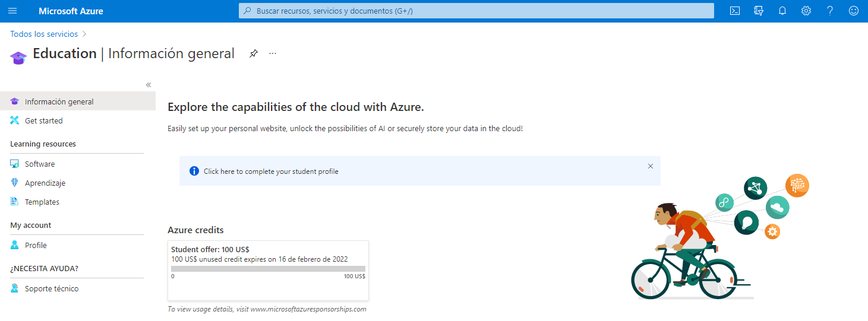Click here to complete your student profile

(x=271, y=171)
